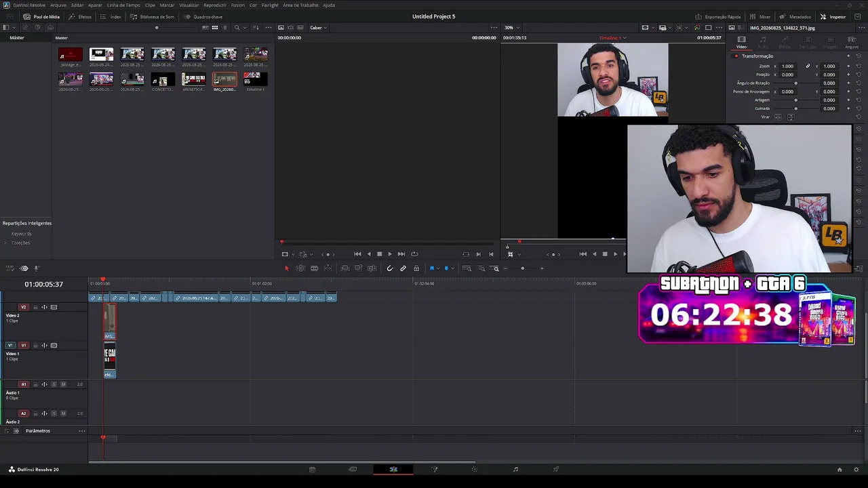Select the arrow Selection Mode tool
This screenshot has height=488, width=868.
[286, 268]
